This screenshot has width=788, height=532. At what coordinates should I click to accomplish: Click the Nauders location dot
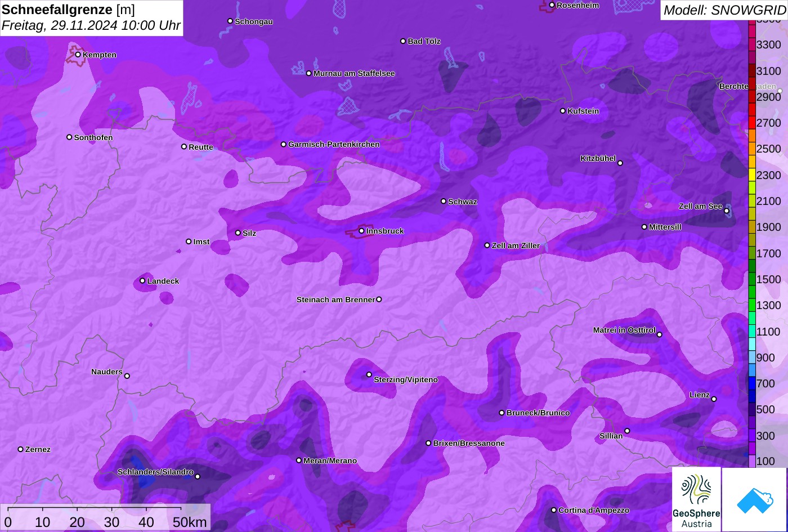[127, 376]
